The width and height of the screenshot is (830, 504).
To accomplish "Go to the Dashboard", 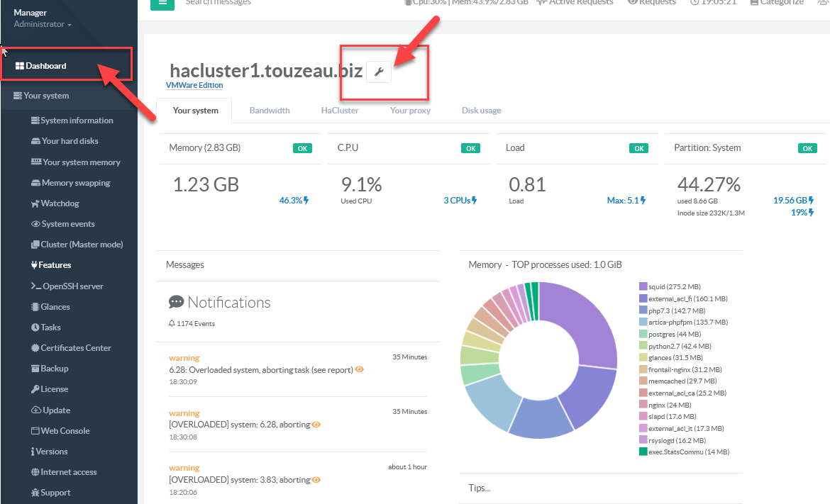I will click(46, 66).
